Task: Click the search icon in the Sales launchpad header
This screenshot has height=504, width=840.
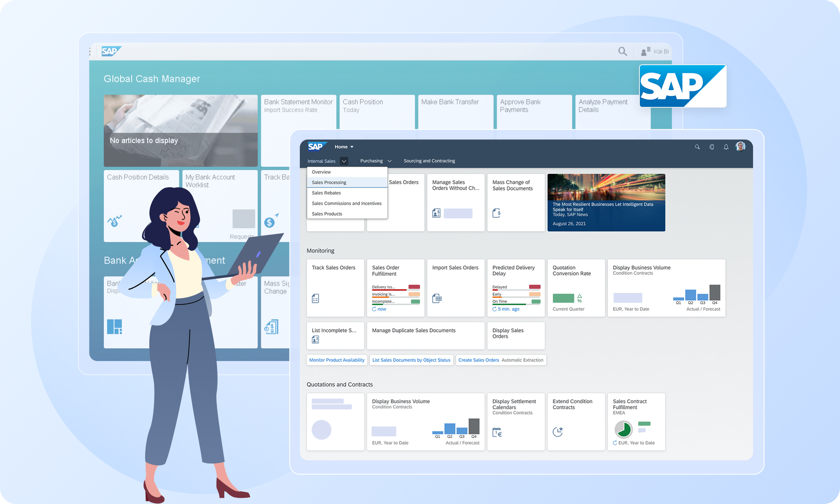Action: click(x=697, y=147)
